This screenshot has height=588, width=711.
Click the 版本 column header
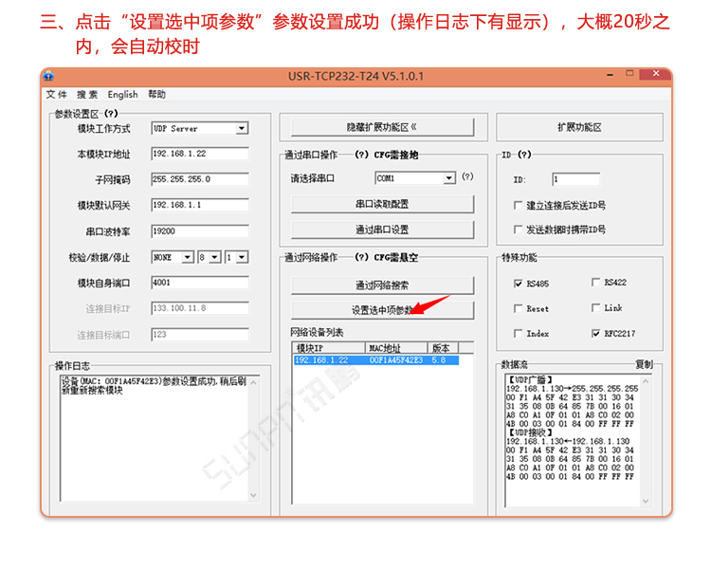tap(443, 348)
